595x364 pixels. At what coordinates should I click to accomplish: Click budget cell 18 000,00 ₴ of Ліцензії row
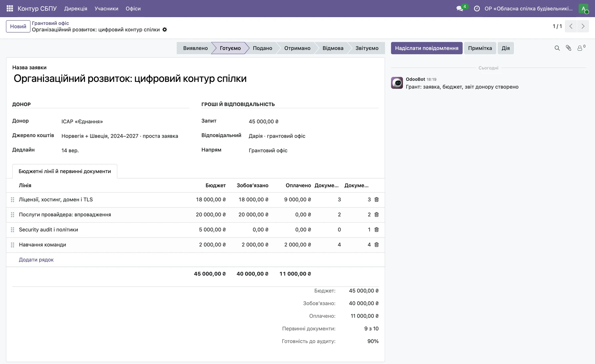pyautogui.click(x=211, y=200)
